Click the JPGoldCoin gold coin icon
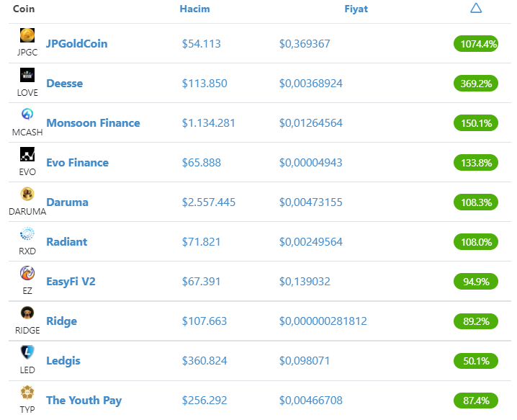 pos(27,35)
